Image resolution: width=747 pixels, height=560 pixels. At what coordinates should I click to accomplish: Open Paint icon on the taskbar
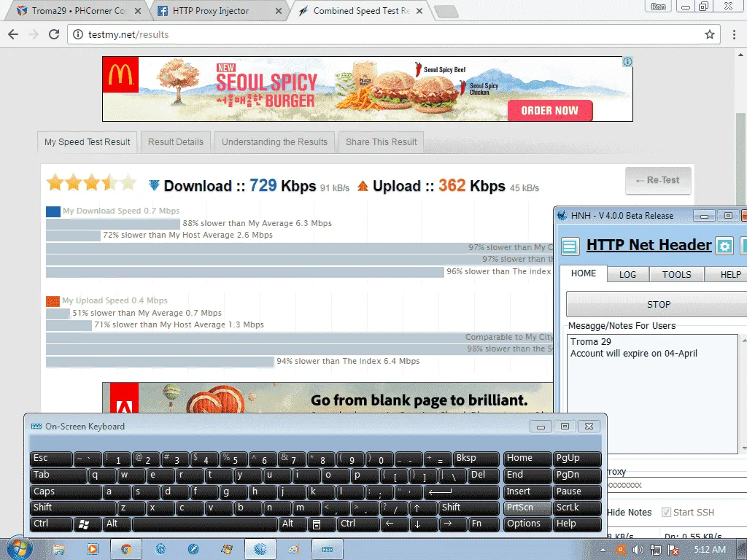click(294, 550)
